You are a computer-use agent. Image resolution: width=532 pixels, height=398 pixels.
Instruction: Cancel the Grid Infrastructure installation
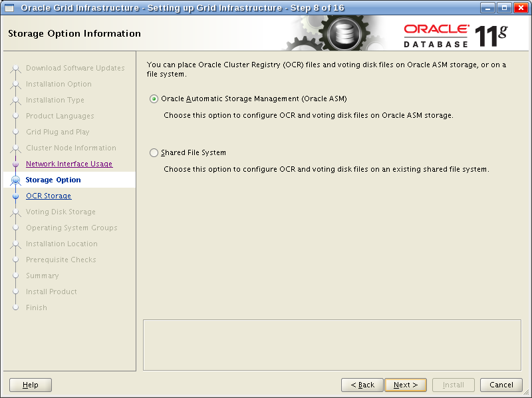click(x=501, y=385)
